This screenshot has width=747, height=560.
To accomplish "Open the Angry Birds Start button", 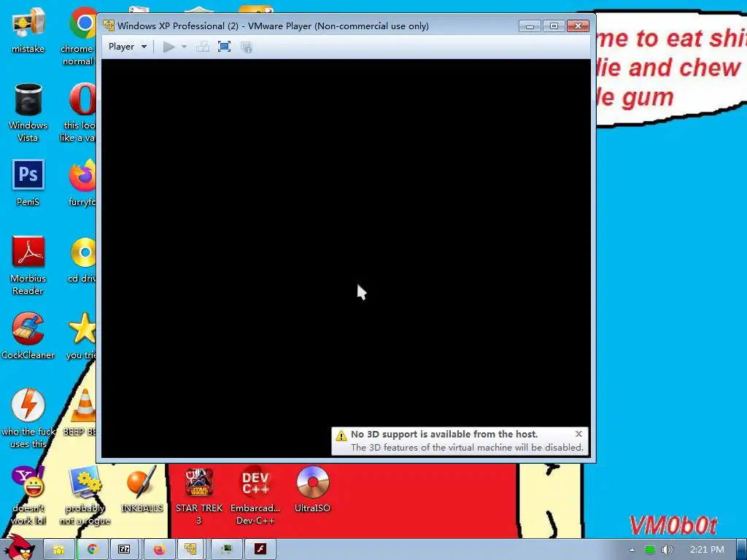I will click(20, 548).
